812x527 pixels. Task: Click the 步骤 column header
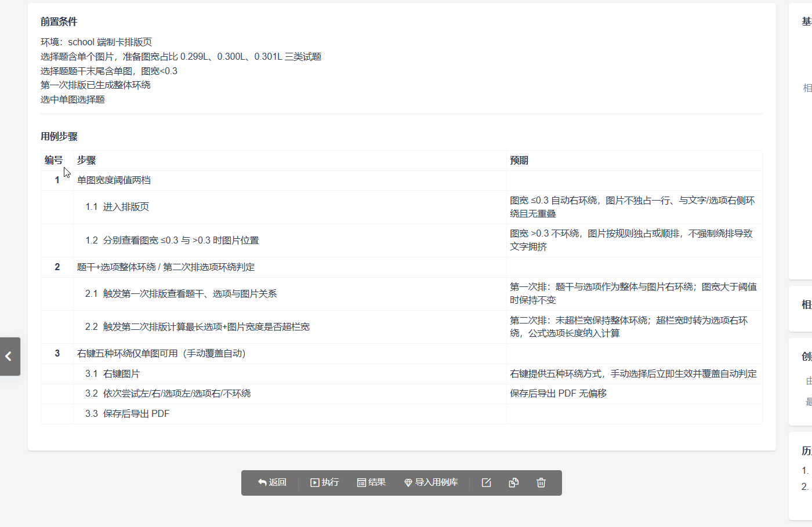(86, 161)
